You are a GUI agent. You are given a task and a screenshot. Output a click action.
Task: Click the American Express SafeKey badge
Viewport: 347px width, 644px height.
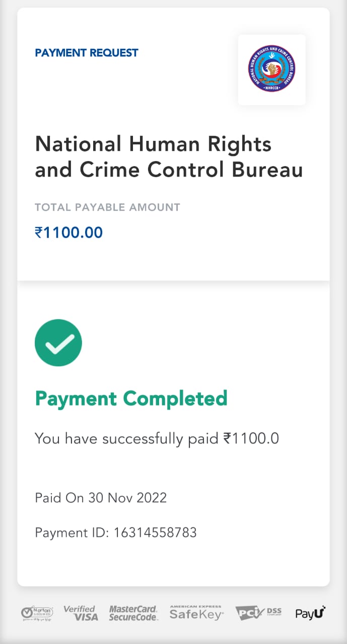point(196,613)
